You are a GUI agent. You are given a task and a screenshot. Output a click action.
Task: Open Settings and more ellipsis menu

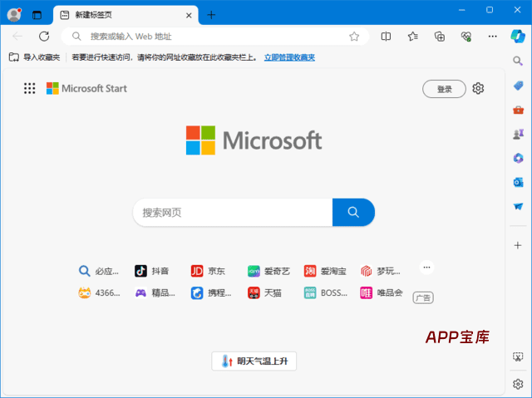492,37
